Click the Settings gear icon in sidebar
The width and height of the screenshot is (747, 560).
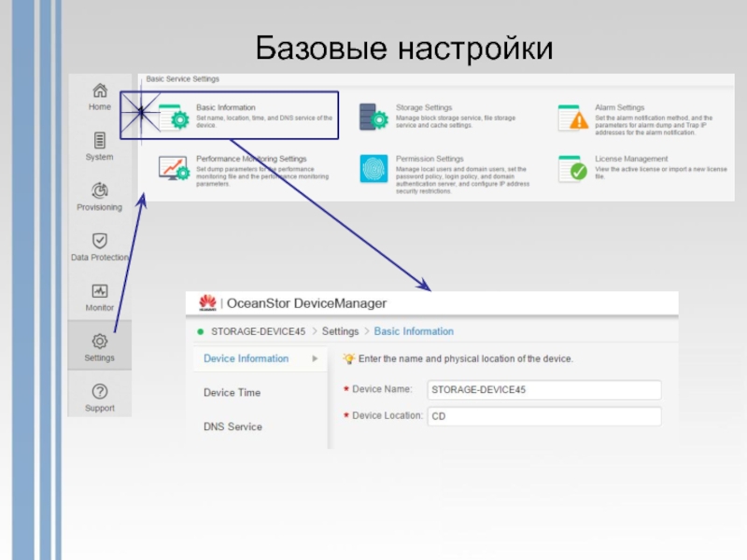click(100, 341)
